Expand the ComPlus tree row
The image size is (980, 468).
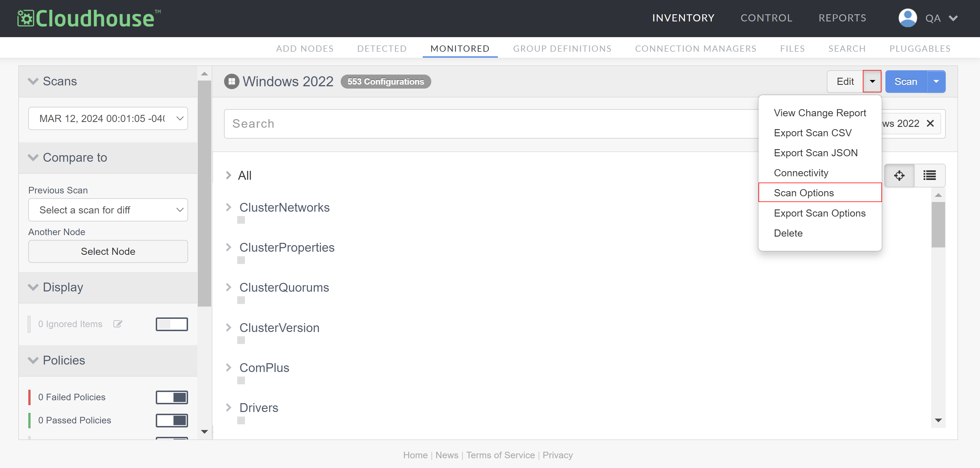click(228, 367)
